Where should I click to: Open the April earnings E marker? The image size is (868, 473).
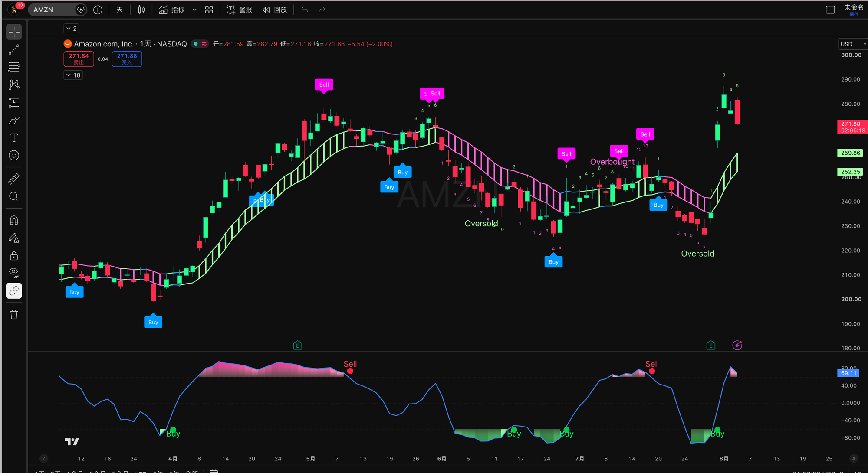[x=297, y=346]
